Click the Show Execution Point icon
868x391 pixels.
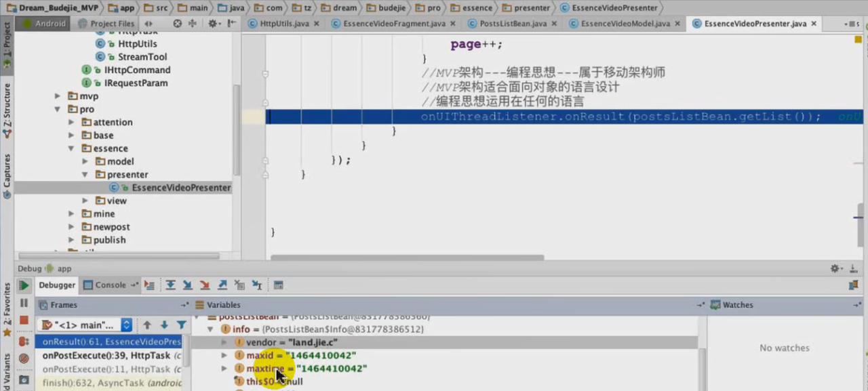pyautogui.click(x=149, y=285)
